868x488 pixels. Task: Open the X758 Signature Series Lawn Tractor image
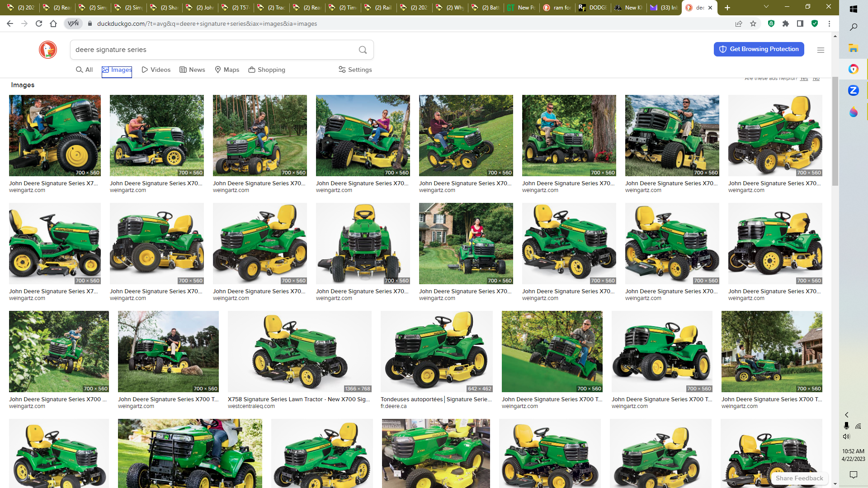coord(300,352)
